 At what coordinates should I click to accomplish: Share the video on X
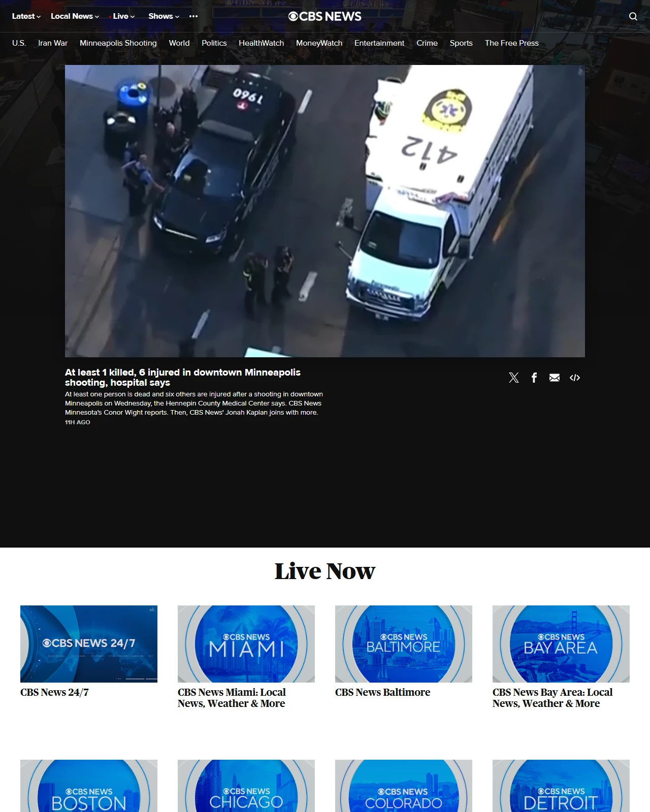tap(514, 378)
